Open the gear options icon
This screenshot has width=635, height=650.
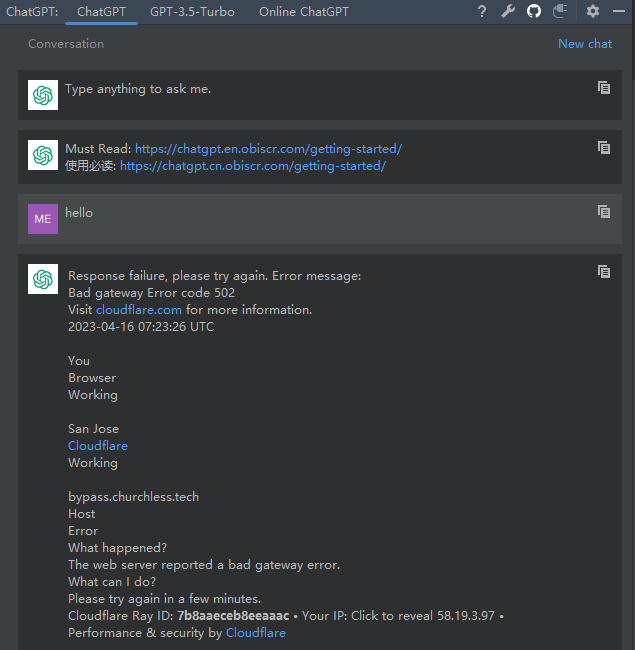pyautogui.click(x=593, y=11)
